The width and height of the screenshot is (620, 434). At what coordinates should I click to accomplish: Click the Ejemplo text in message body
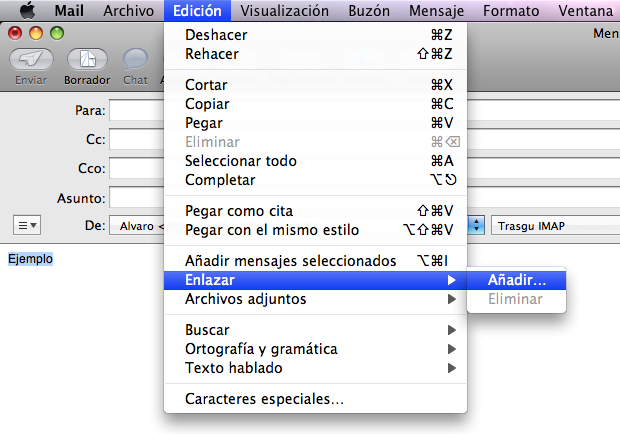30,259
